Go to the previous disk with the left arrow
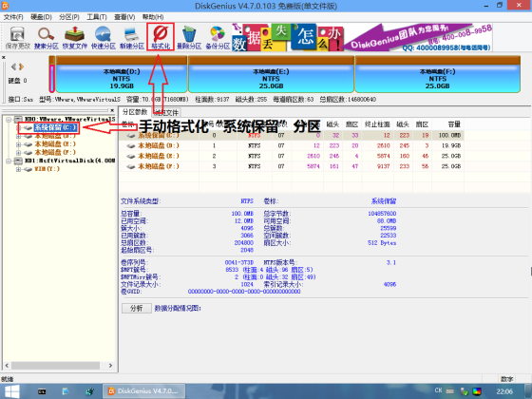The height and width of the screenshot is (399, 532). pos(13,66)
